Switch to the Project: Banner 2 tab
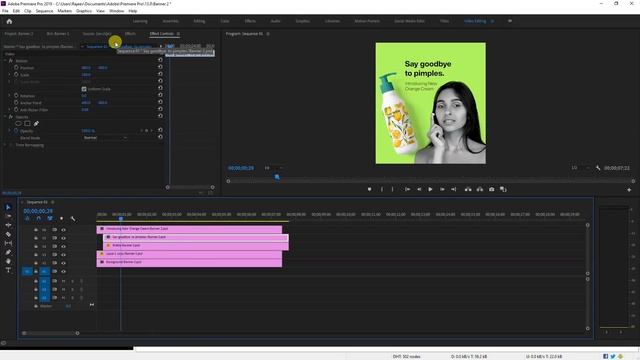The width and height of the screenshot is (640, 360). coord(19,33)
